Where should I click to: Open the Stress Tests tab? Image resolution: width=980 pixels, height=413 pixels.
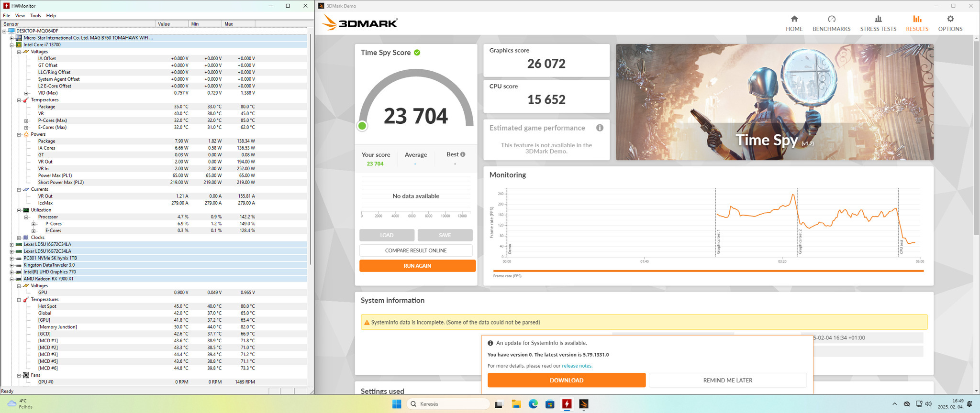878,23
